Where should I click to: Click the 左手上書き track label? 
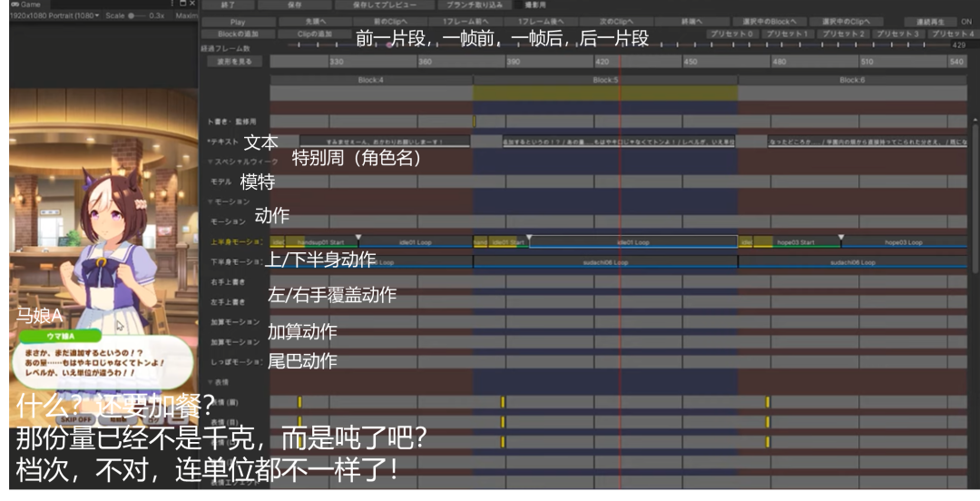[228, 302]
